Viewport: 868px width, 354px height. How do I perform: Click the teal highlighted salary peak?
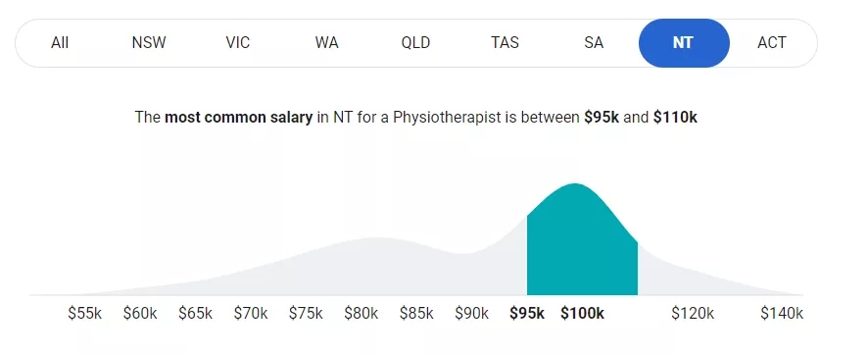point(581,244)
